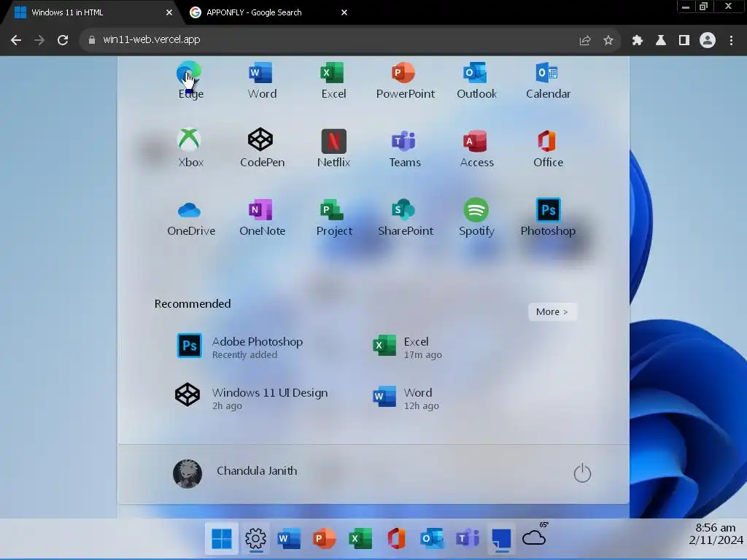Open the Chrome Labs flask icon
The width and height of the screenshot is (747, 560).
tap(661, 41)
